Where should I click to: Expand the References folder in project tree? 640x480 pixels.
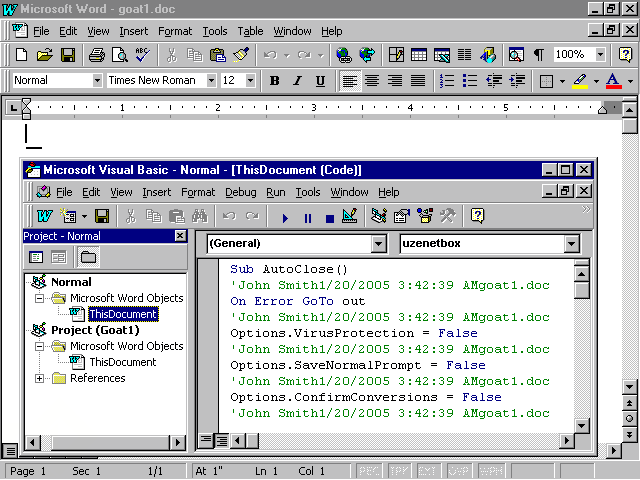click(40, 378)
